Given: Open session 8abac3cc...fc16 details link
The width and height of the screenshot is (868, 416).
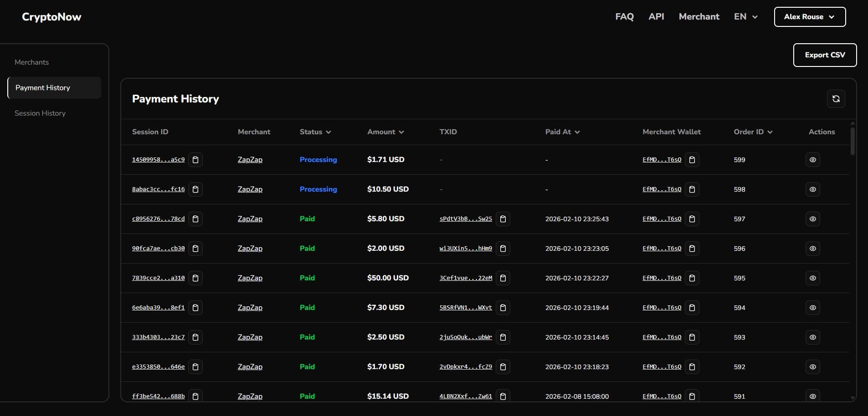Looking at the screenshot, I should (158, 189).
